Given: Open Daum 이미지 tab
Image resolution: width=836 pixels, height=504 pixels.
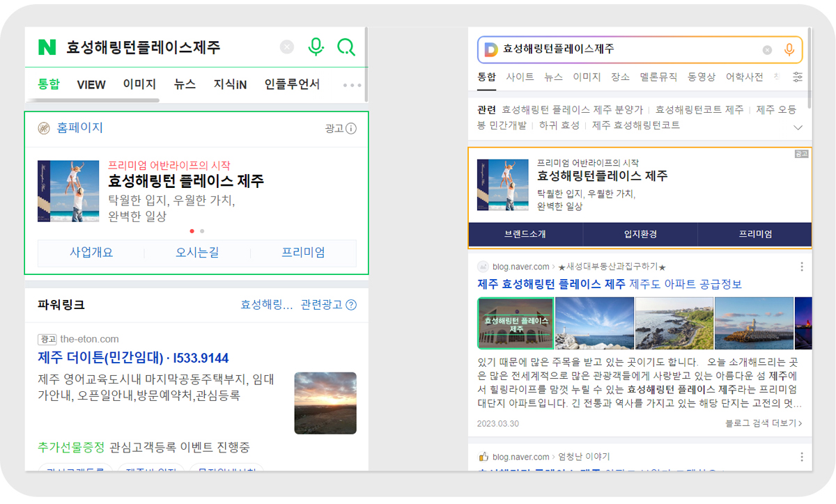Looking at the screenshot, I should [587, 77].
